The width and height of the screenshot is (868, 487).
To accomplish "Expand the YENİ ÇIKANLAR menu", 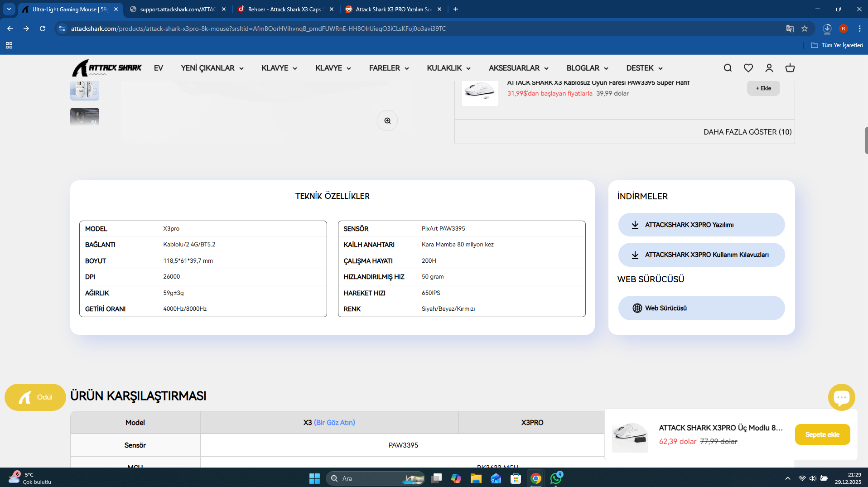I will click(212, 68).
